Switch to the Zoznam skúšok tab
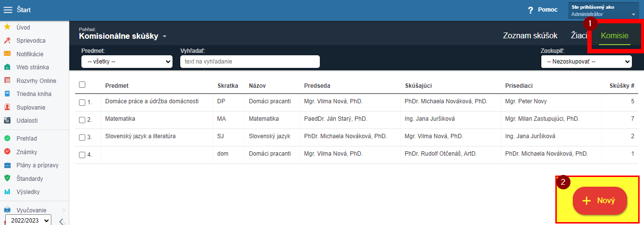The height and width of the screenshot is (225, 644). click(530, 35)
